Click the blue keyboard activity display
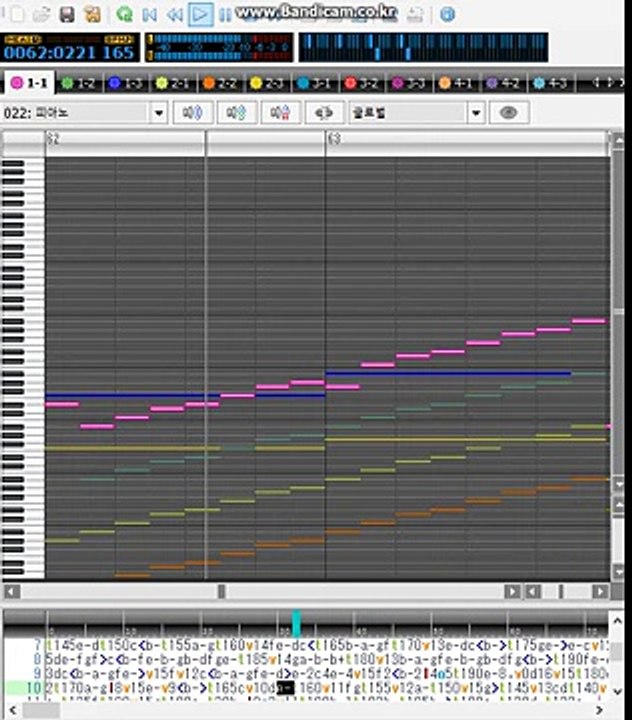The width and height of the screenshot is (632, 720). coord(423,47)
